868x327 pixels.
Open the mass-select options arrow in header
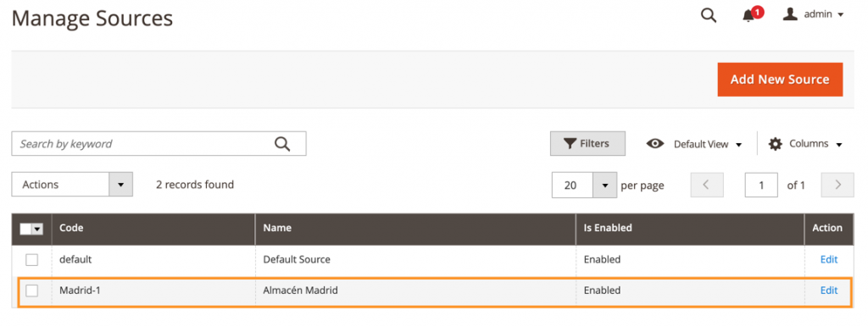coord(37,229)
